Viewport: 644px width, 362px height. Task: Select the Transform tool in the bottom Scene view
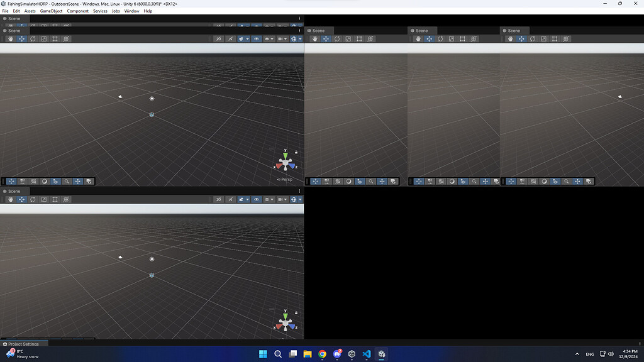[66, 199]
